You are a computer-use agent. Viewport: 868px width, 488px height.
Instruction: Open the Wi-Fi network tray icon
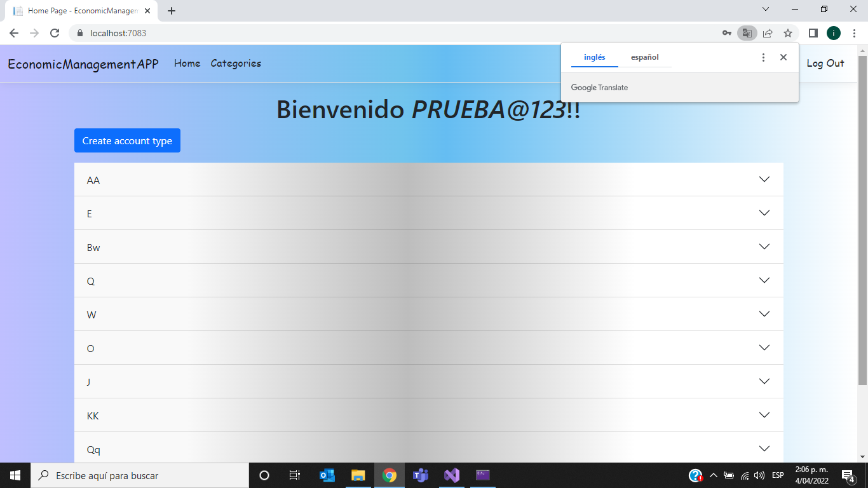(x=745, y=475)
